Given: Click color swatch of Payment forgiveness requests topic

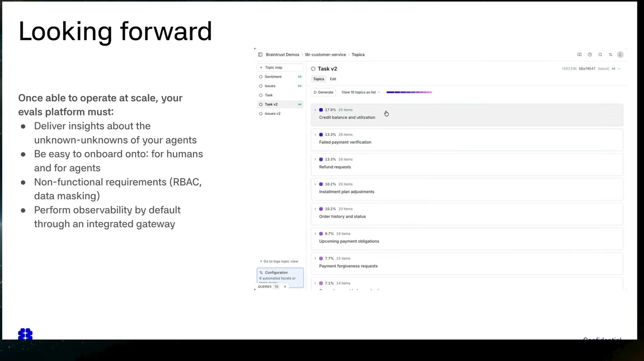Looking at the screenshot, I should [321, 259].
